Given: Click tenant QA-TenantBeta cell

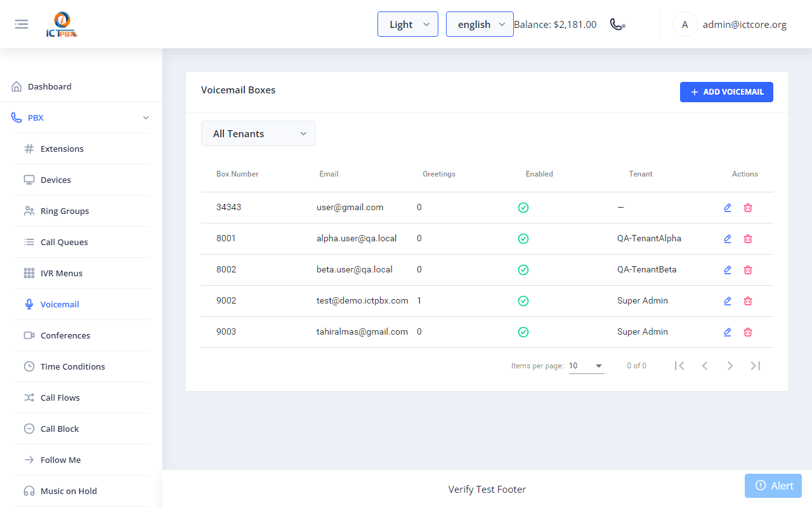Looking at the screenshot, I should [646, 269].
